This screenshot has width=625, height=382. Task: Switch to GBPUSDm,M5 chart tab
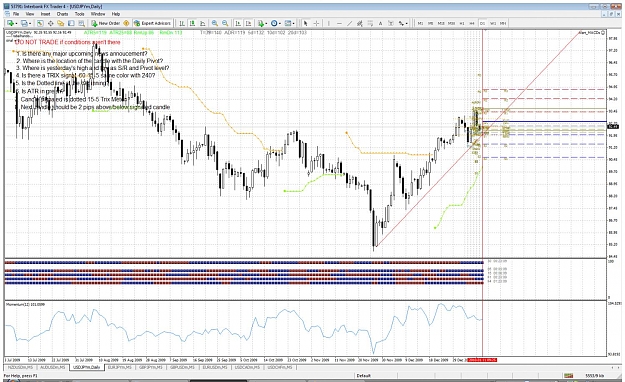pos(183,367)
